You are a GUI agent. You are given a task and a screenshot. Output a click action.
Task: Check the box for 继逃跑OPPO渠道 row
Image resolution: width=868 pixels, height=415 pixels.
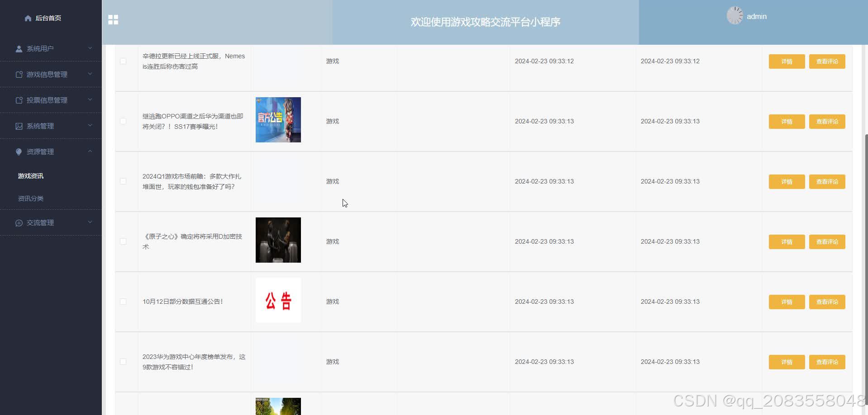[x=123, y=121]
